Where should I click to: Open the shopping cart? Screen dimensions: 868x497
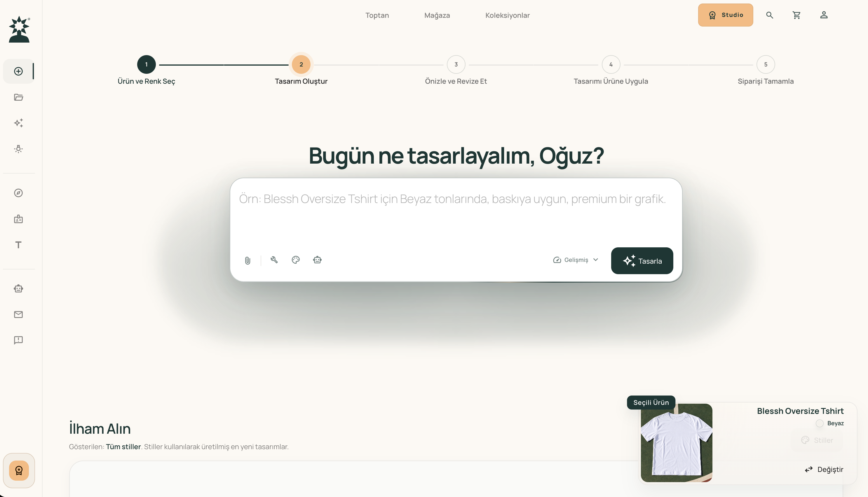click(x=796, y=15)
